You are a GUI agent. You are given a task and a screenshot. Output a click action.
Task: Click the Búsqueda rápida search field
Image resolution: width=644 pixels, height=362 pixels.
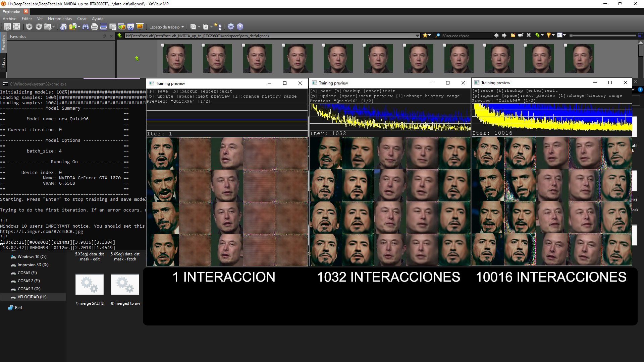pyautogui.click(x=463, y=36)
